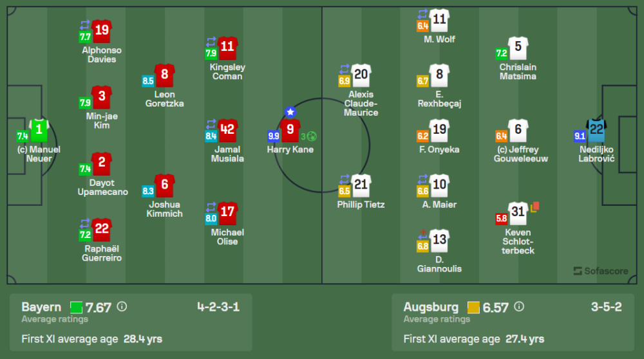Click info icon next to Bayern 7.67 rating
Viewport: 644px width, 359px height.
122,307
